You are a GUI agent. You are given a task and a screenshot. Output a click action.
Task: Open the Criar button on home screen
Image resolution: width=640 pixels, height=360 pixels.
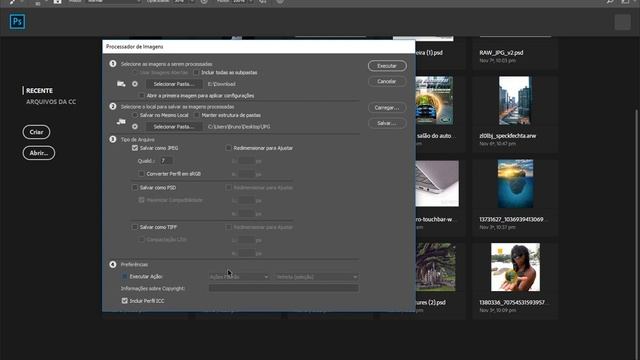tap(36, 132)
